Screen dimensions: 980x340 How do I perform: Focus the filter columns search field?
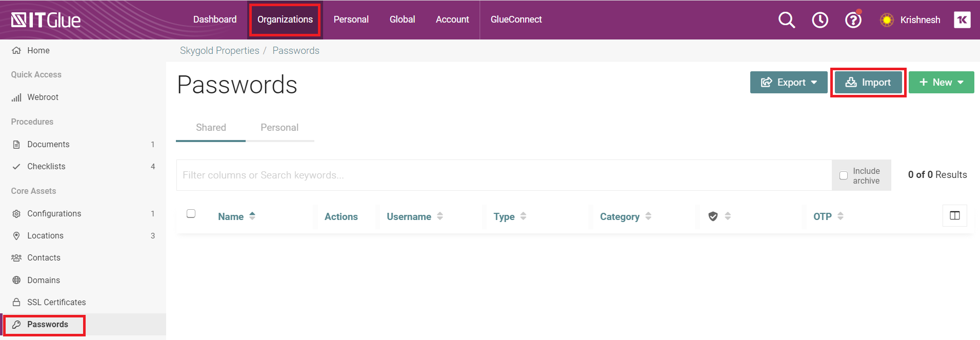(x=504, y=175)
